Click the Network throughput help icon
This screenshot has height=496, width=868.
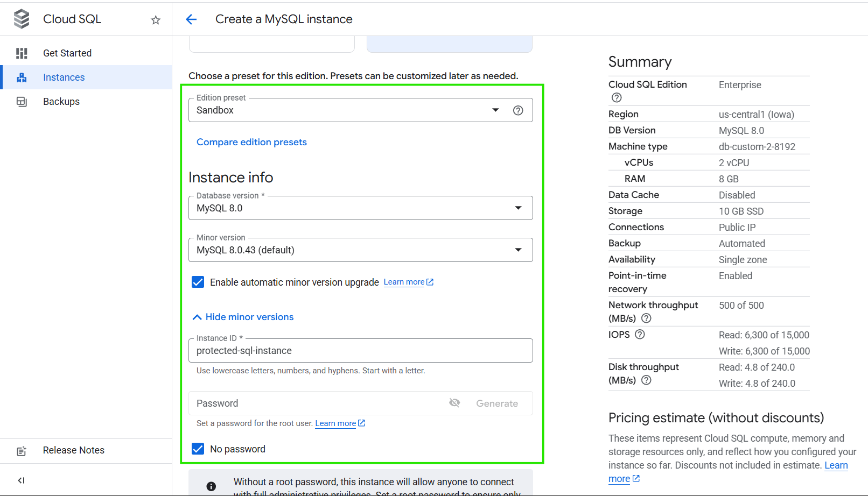click(x=646, y=318)
